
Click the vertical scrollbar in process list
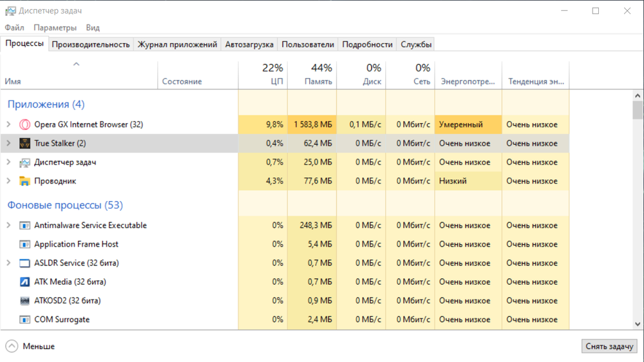[x=638, y=213]
